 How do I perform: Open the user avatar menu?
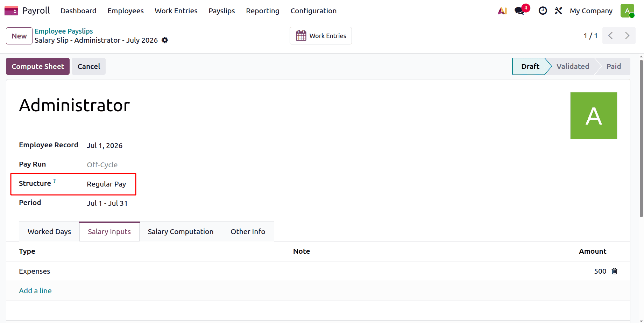[x=627, y=11]
